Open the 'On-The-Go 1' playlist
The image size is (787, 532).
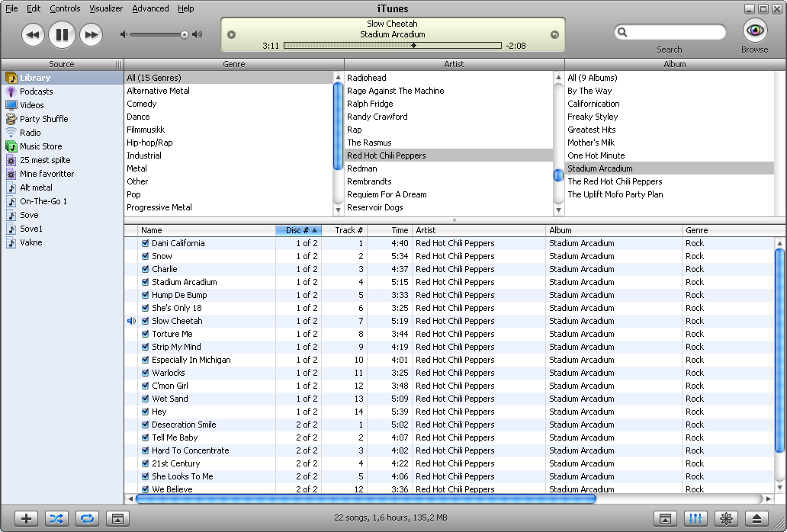click(63, 201)
